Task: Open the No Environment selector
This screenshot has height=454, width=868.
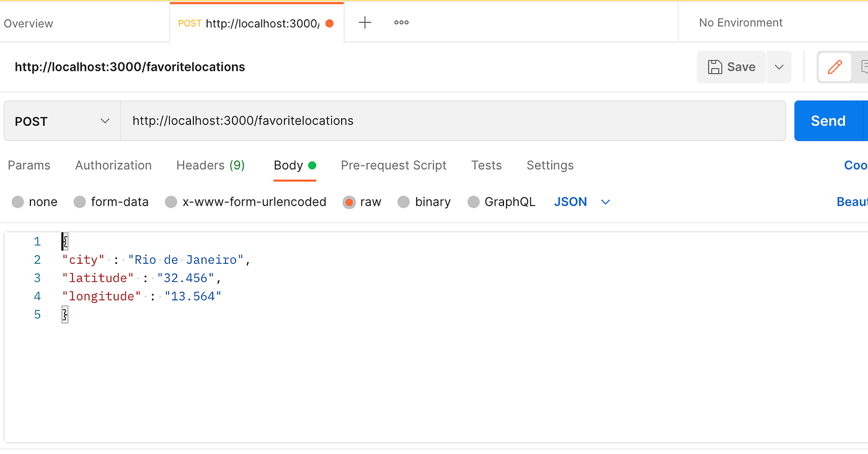Action: pos(740,23)
